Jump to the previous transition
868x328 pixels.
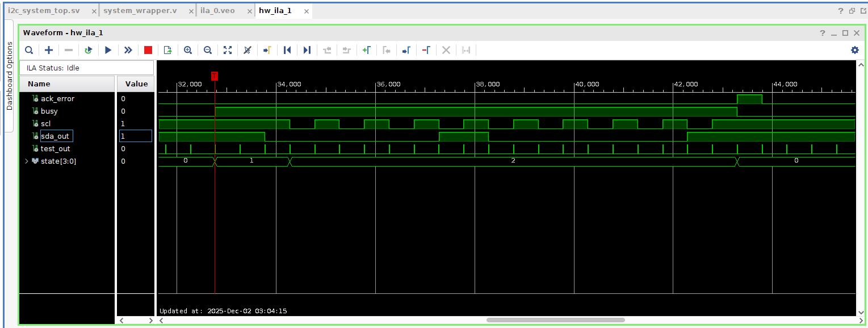[287, 50]
